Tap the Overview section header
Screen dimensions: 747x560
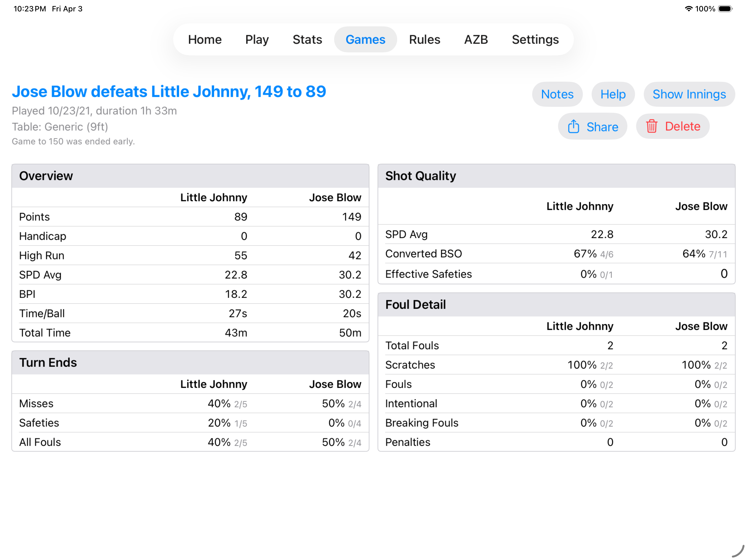[46, 176]
